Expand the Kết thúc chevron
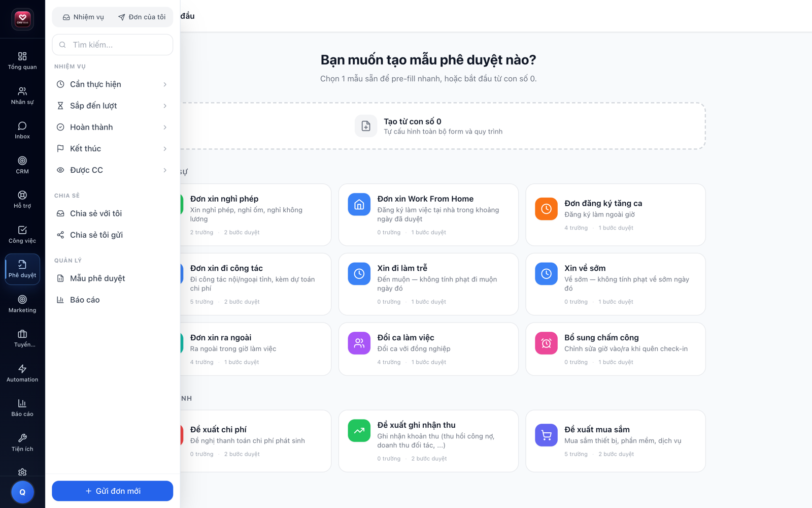The width and height of the screenshot is (812, 508). click(x=165, y=149)
